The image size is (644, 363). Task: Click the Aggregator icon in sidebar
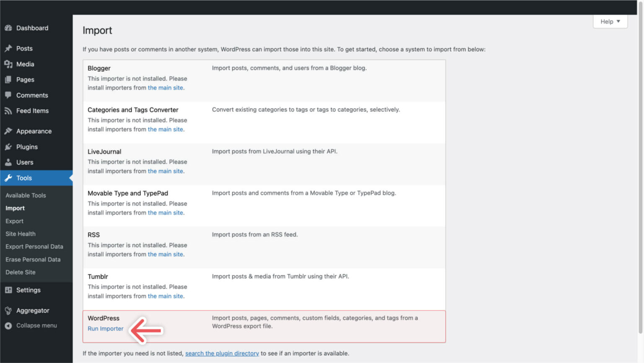point(8,311)
